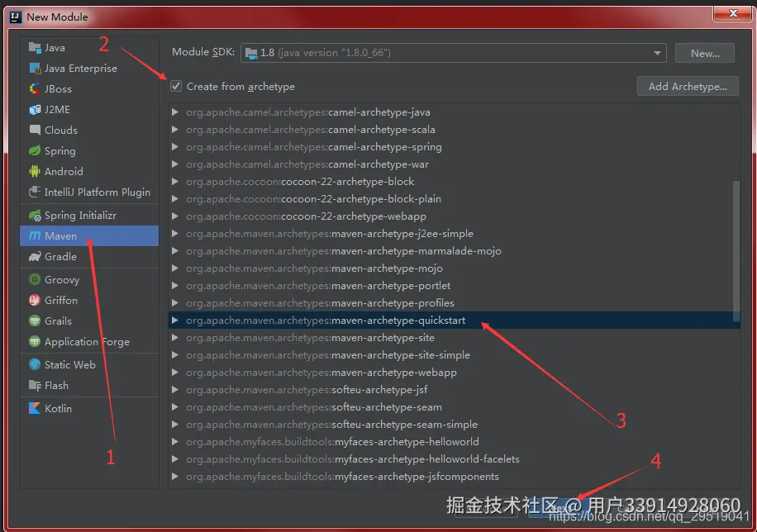Click the Flash icon
Viewport: 757px width, 532px height.
(x=35, y=385)
